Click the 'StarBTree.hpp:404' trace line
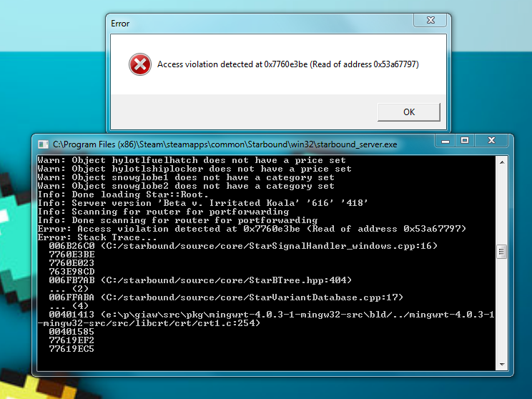This screenshot has height=399, width=532. (x=200, y=280)
